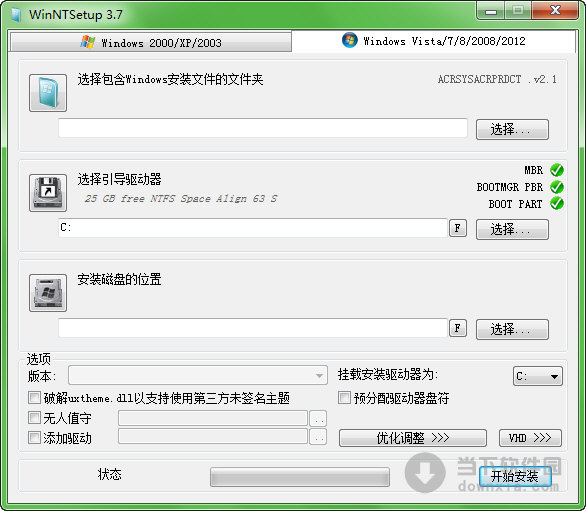Click the browse button beside add drivers field
This screenshot has height=511, width=586.
[x=318, y=436]
